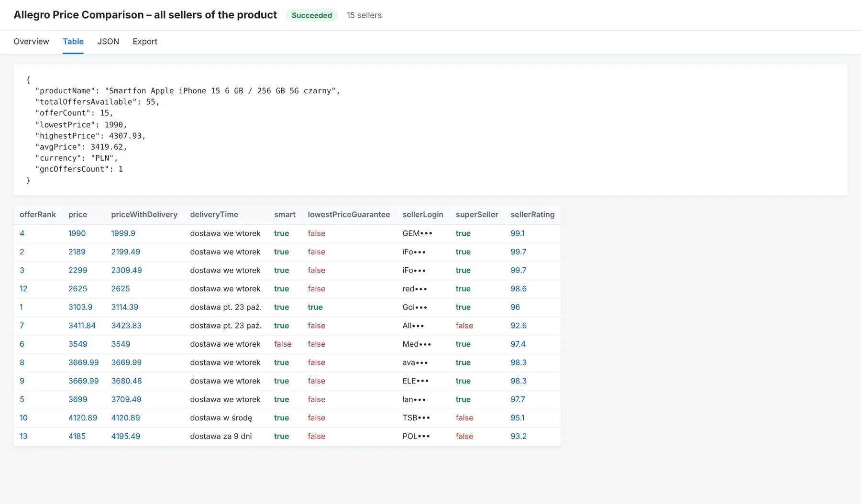Click seller login ava•••
Viewport: 861px width, 504px height.
[x=415, y=362]
